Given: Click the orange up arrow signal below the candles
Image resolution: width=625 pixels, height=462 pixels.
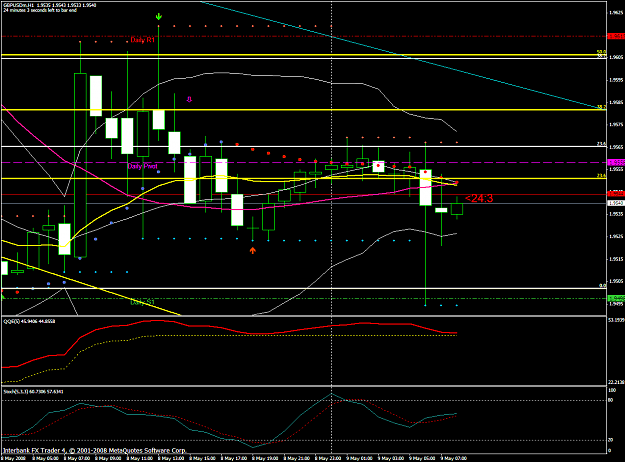Looking at the screenshot, I should point(252,250).
